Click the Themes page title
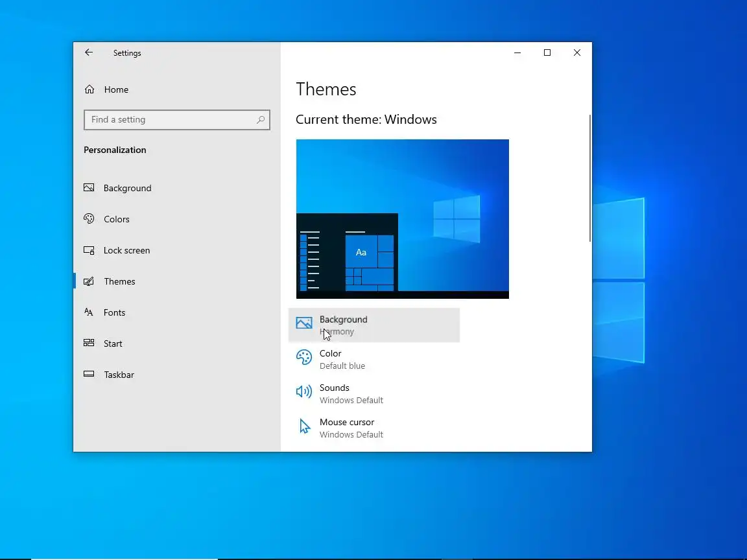 tap(326, 89)
